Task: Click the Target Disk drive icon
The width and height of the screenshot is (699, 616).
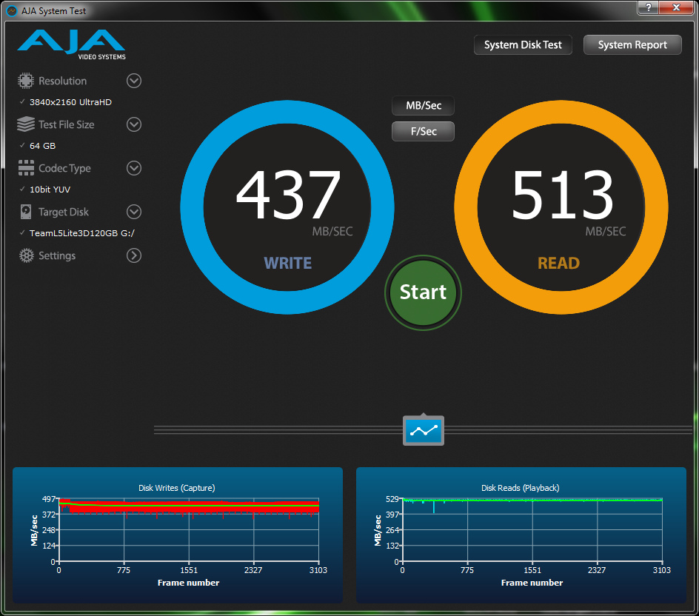Action: click(x=26, y=212)
